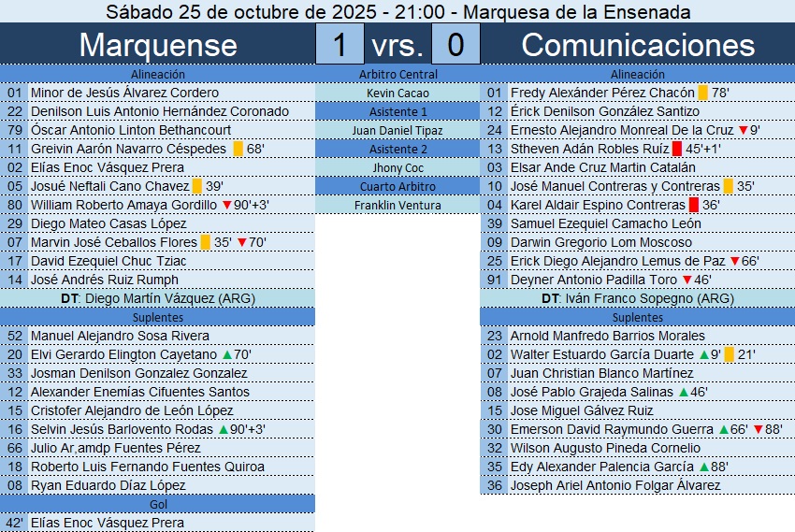
Task: Click green arrow next to Selvin Barlovento Rodas
Action: (x=223, y=429)
